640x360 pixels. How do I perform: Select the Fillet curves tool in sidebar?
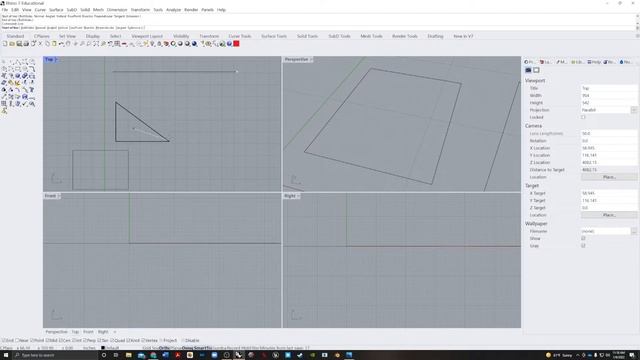pos(32,69)
